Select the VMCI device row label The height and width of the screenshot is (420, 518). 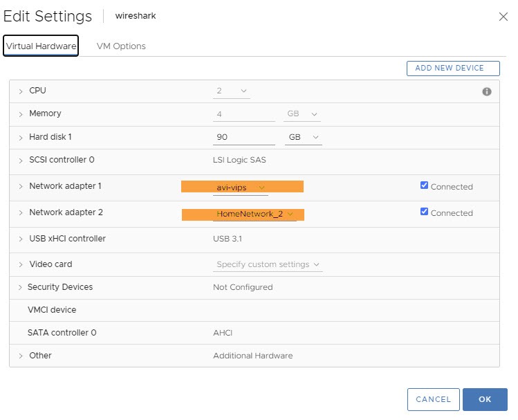(x=52, y=310)
